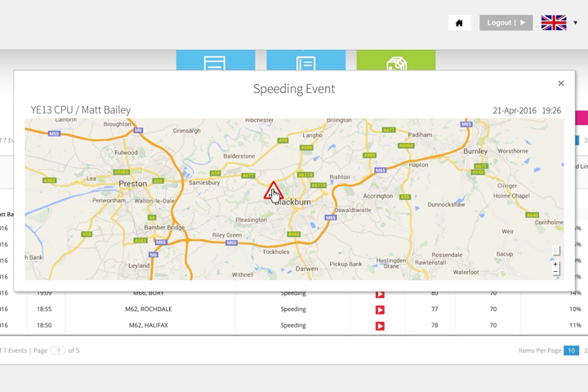Play video for M66, BURY event
Image resolution: width=588 pixels, height=392 pixels.
[380, 294]
